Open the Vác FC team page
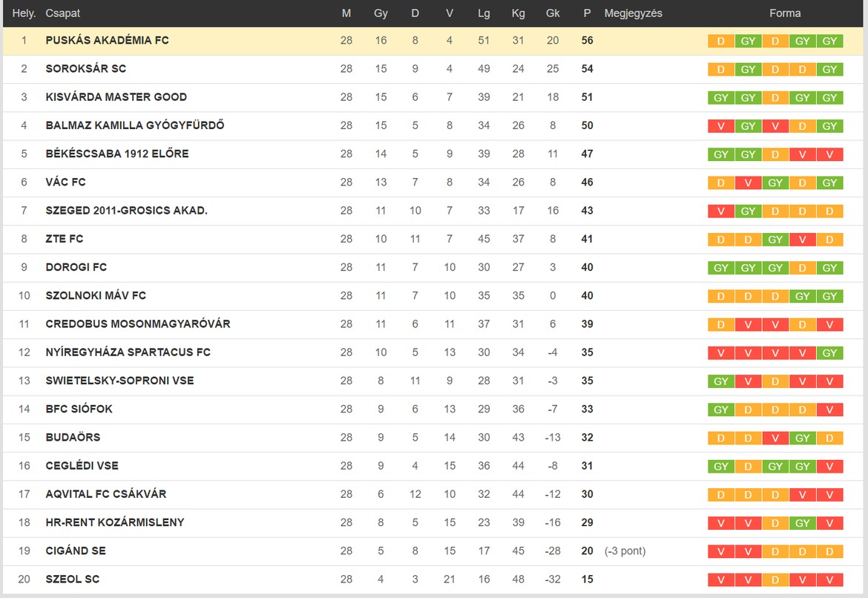 65,183
